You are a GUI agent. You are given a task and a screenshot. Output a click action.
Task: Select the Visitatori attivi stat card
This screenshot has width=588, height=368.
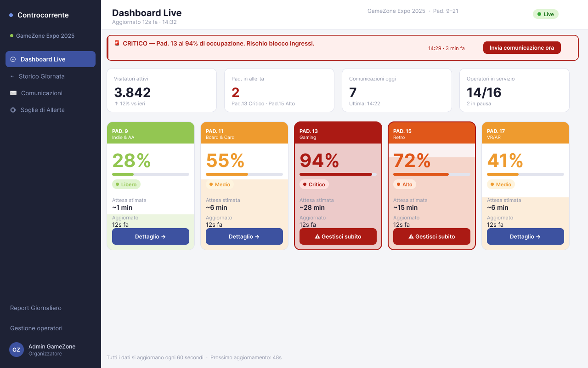(x=162, y=90)
